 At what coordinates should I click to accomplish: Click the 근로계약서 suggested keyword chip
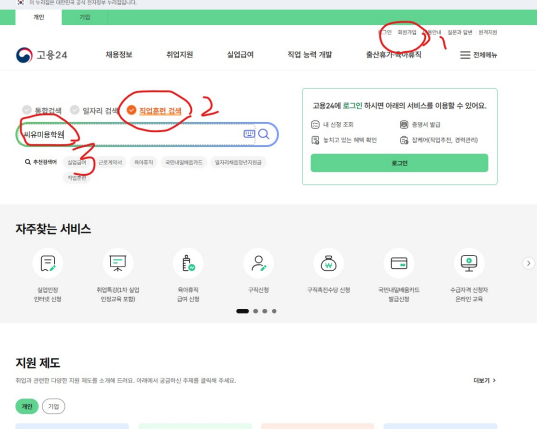[x=110, y=162]
